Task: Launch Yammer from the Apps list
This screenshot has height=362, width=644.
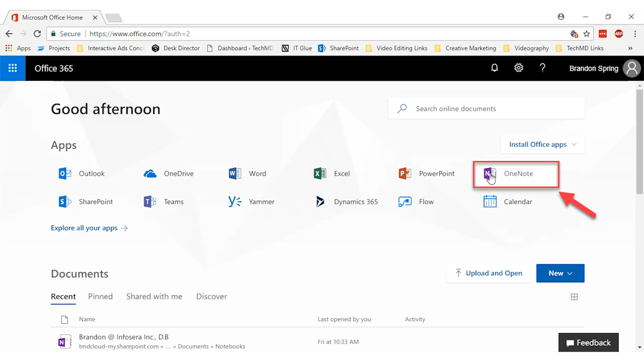Action: click(x=252, y=202)
